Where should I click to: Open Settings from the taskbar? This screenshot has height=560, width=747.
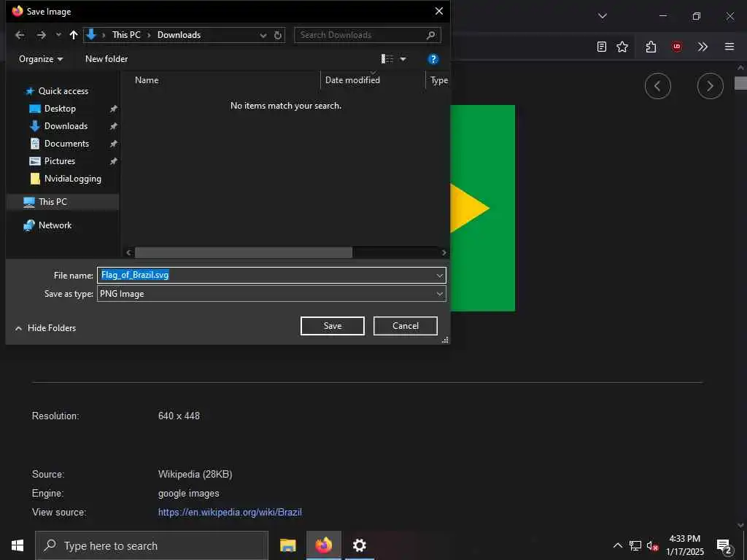359,545
